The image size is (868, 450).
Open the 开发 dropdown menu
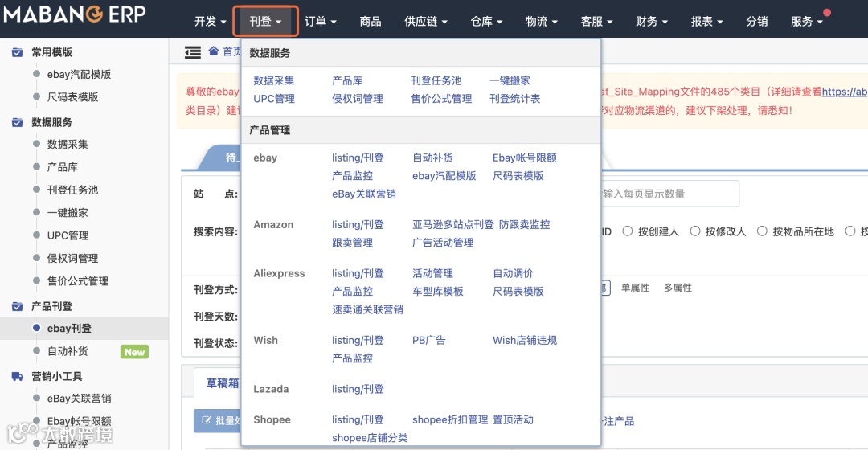point(211,22)
